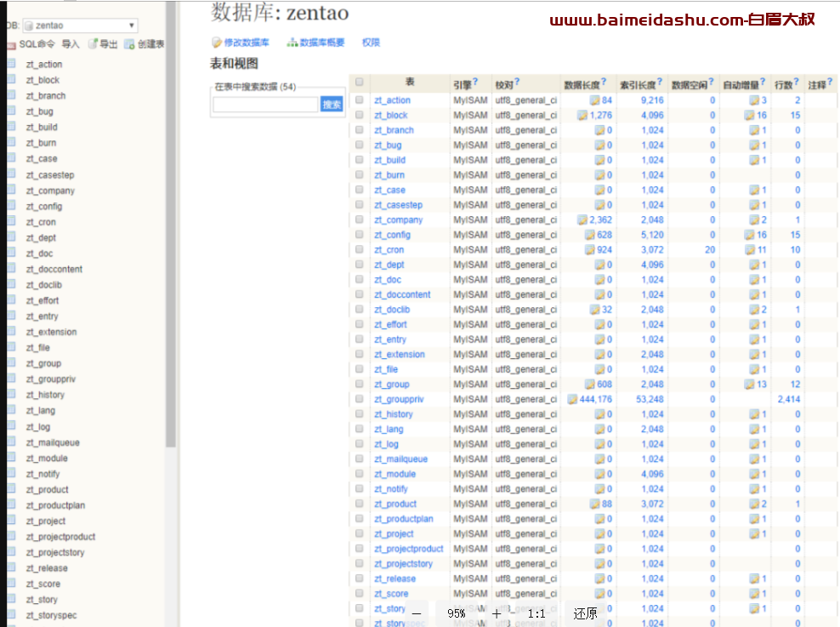Click the 修改数据库 pencil icon
Viewport: 840px width, 627px height.
[x=217, y=43]
